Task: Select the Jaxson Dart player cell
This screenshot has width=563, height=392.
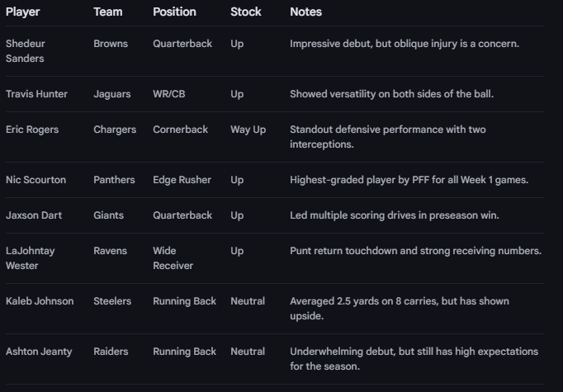Action: (34, 215)
